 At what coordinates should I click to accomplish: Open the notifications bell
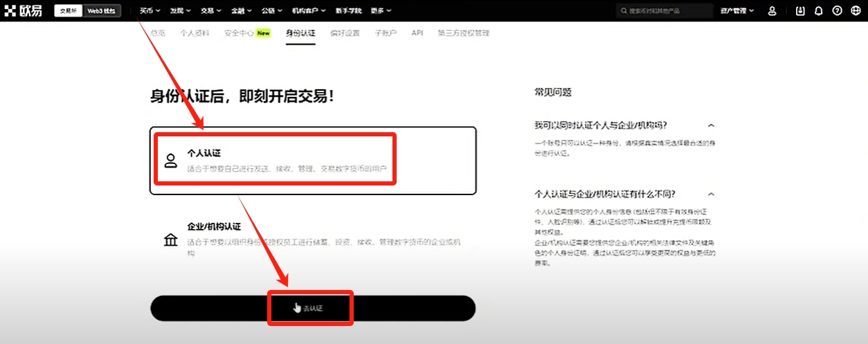pos(819,10)
